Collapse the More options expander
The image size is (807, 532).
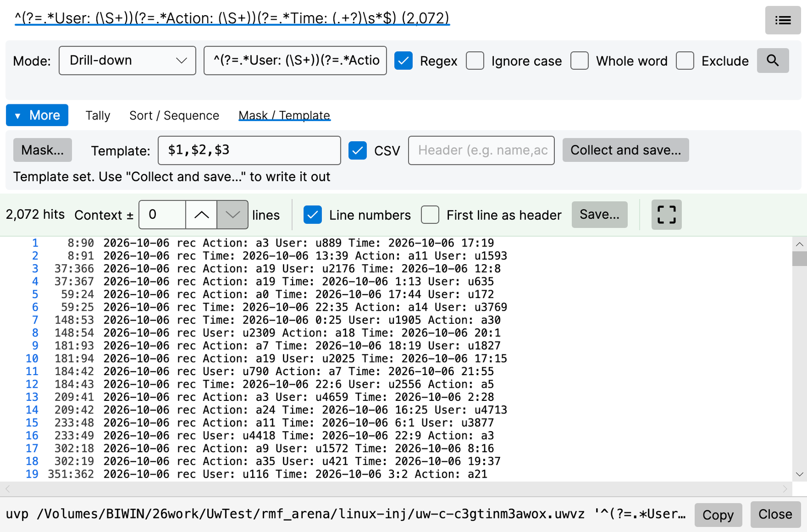coord(37,115)
